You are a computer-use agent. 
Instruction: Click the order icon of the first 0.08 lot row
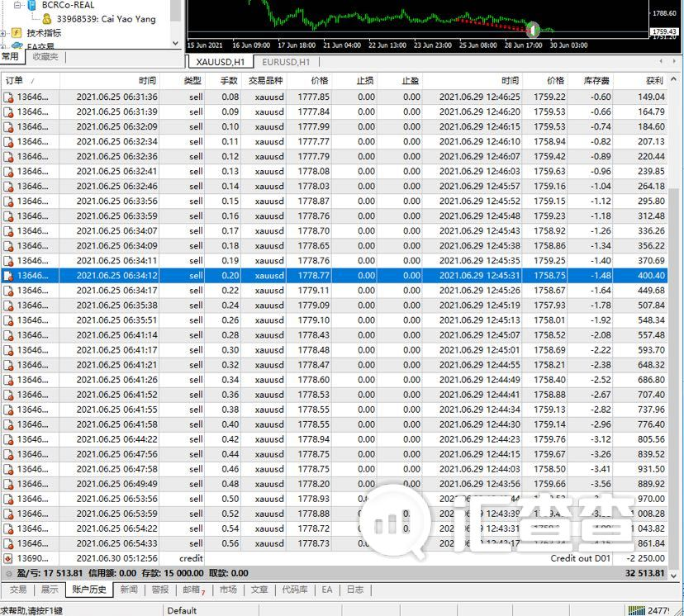click(8, 97)
